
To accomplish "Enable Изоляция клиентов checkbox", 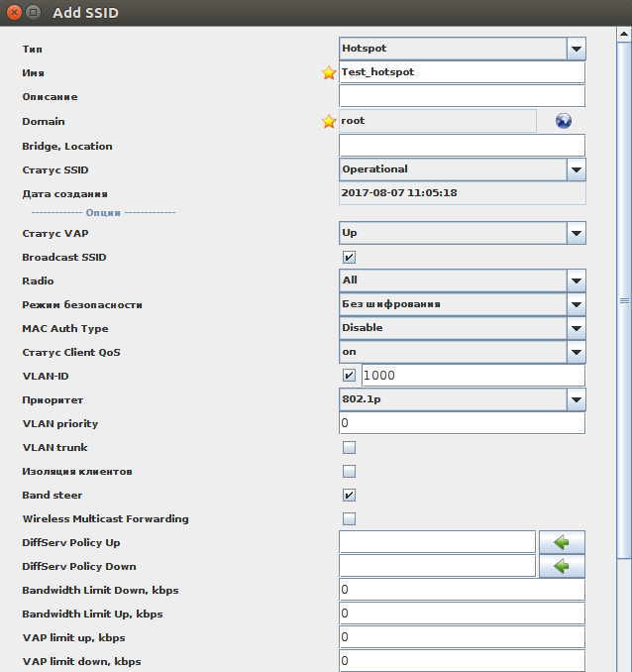I will pyautogui.click(x=349, y=472).
